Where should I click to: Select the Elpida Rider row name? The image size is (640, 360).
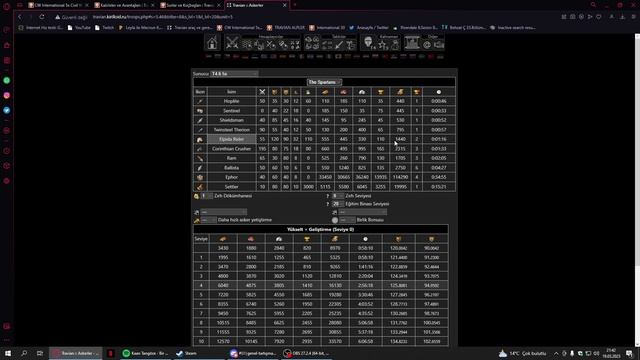tap(231, 139)
